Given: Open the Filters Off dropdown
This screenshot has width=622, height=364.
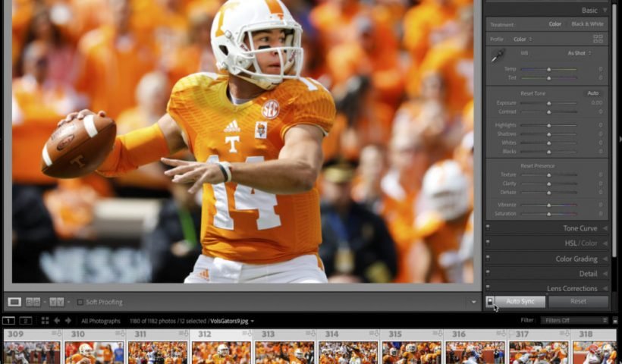Looking at the screenshot, I should point(574,321).
